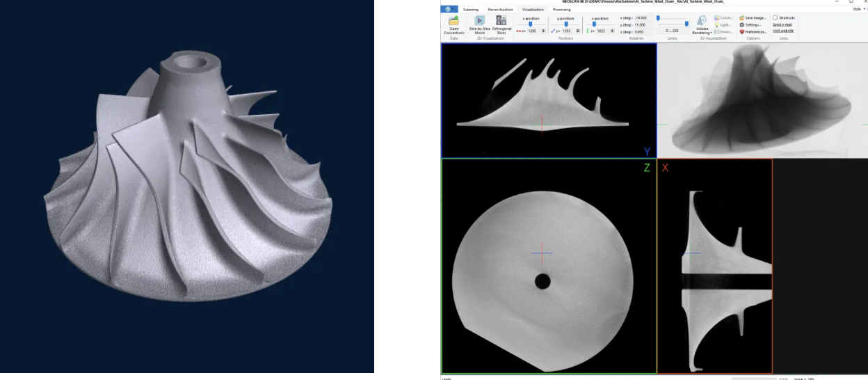Image resolution: width=868 pixels, height=380 pixels.
Task: Open the blue application menu button
Action: click(x=449, y=9)
